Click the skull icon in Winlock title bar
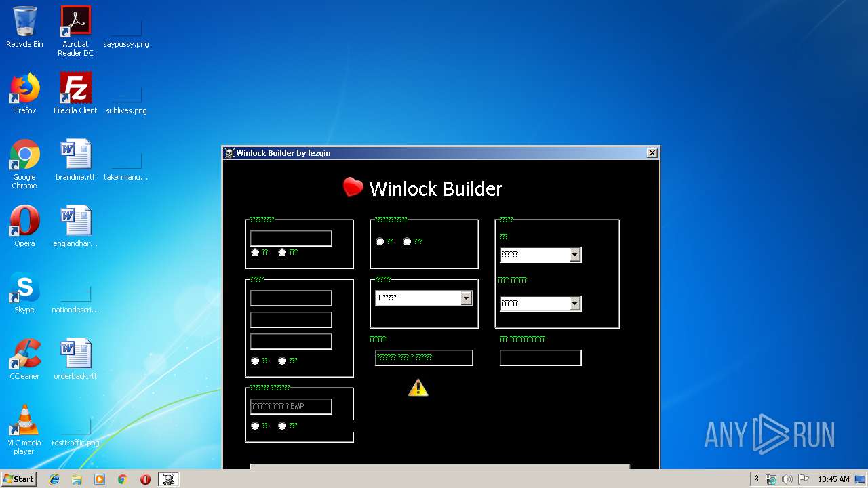 pyautogui.click(x=230, y=153)
